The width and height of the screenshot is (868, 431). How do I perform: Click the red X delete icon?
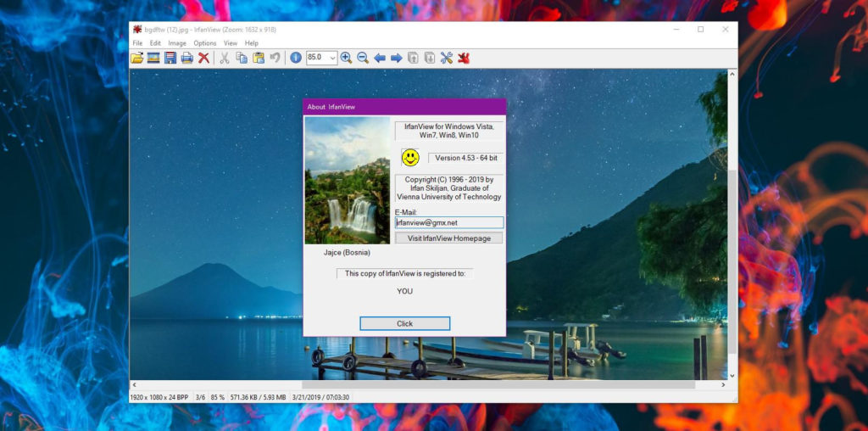pos(203,58)
